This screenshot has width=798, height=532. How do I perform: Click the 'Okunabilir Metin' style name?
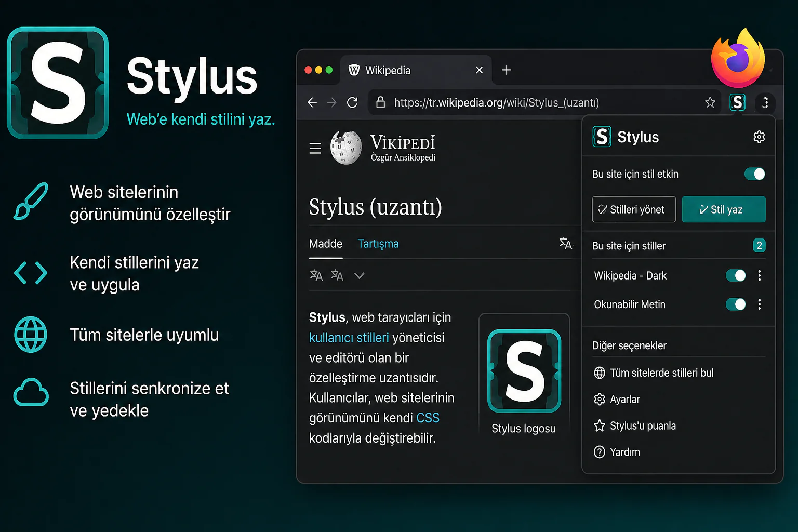[x=630, y=304]
